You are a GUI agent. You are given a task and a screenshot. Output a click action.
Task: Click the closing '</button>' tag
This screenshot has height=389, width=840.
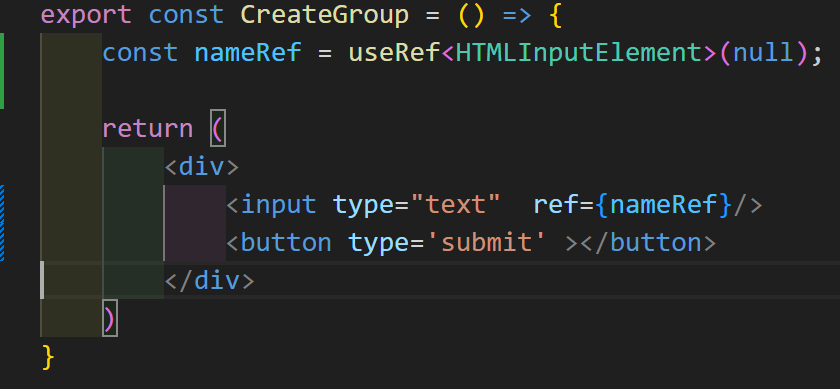coord(648,243)
